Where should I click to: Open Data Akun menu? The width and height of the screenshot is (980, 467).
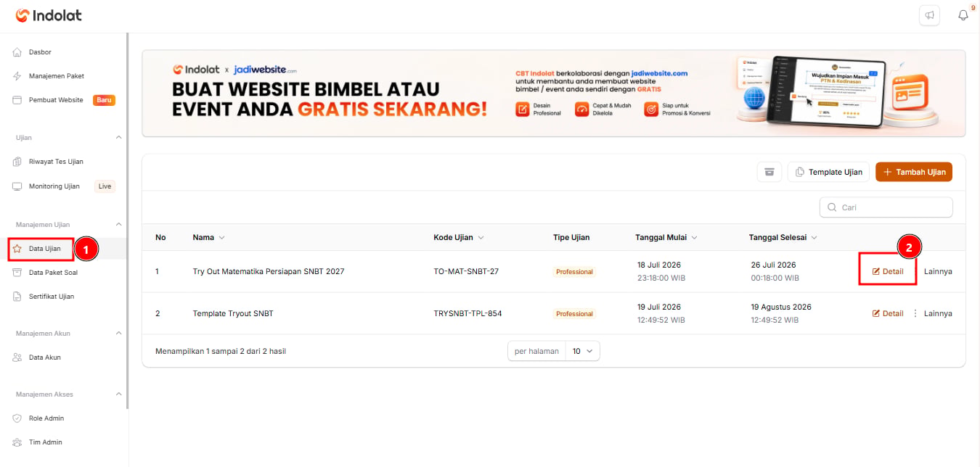point(45,358)
